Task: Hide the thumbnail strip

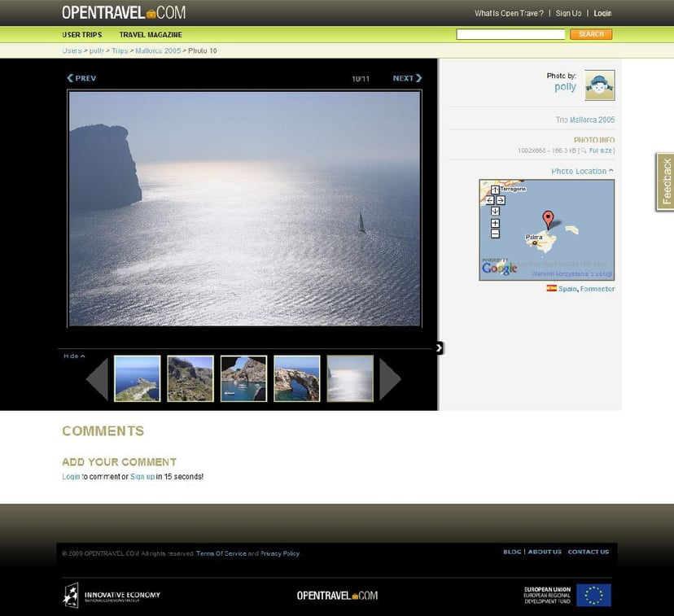Action: tap(73, 356)
